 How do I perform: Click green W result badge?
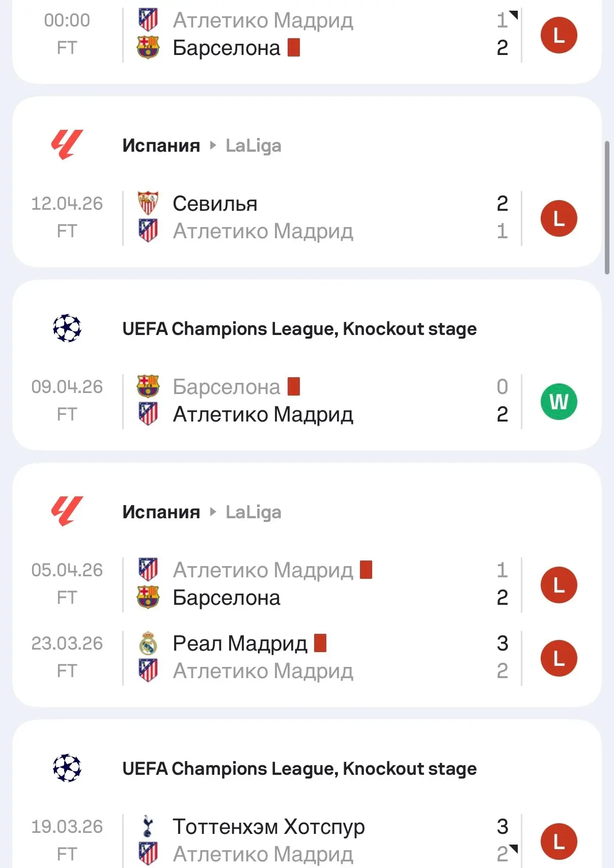click(559, 402)
